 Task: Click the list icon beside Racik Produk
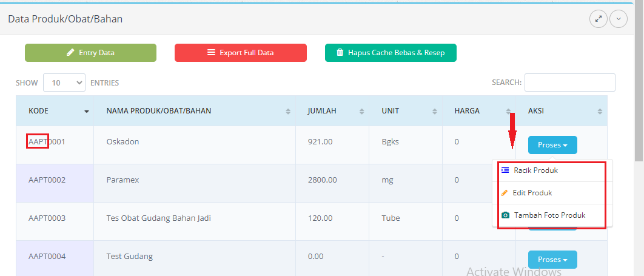pos(505,170)
